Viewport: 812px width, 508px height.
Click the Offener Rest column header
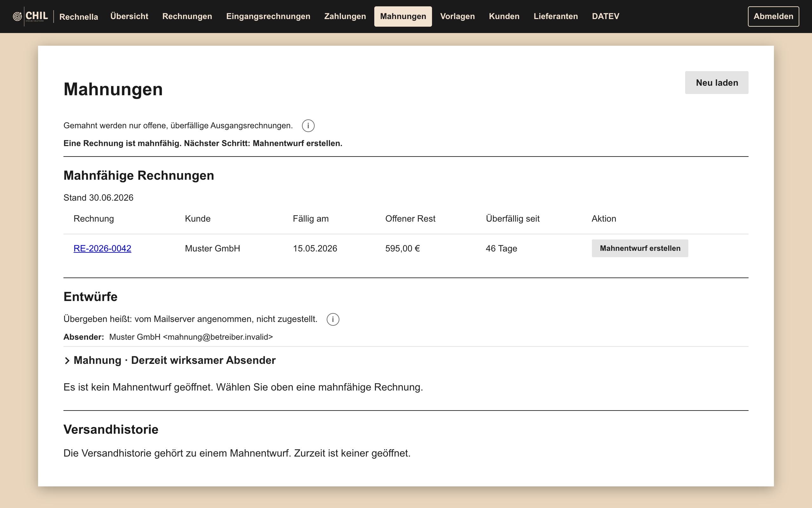pos(410,219)
